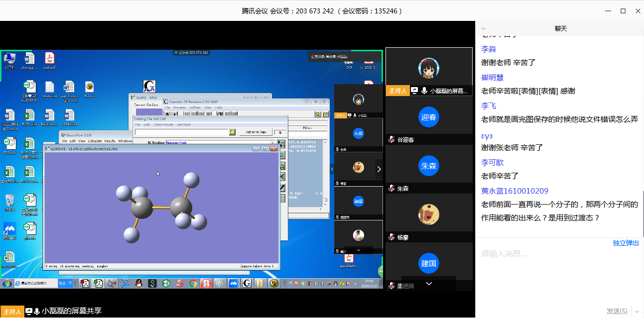Click the 主持人 host badge on video tile
The image size is (644, 318).
click(397, 91)
